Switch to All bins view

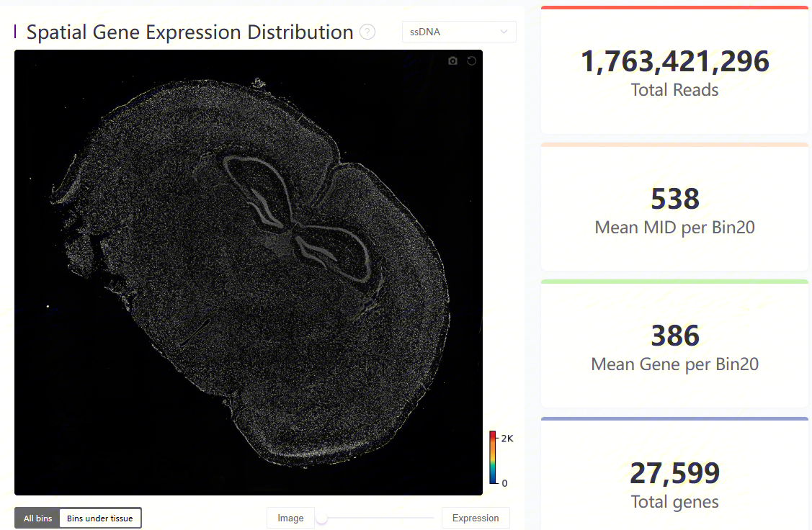(37, 518)
